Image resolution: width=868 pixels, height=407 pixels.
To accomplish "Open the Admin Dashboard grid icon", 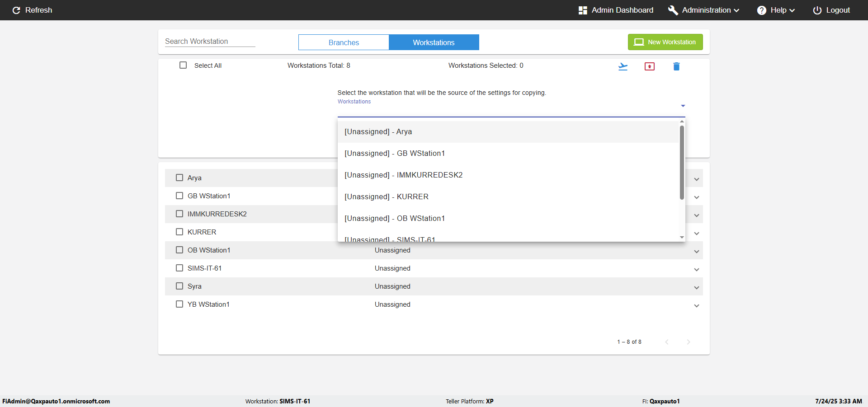I will pyautogui.click(x=583, y=10).
